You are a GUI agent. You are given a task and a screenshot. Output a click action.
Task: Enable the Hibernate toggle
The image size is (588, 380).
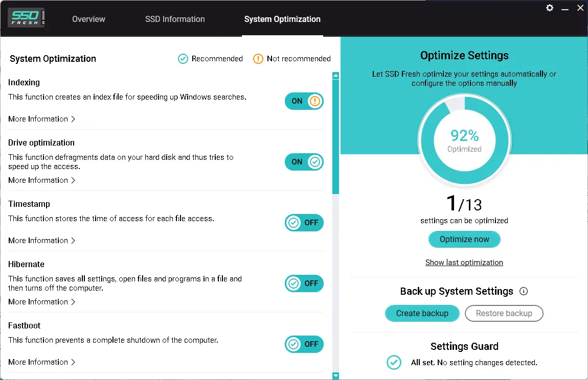(304, 283)
